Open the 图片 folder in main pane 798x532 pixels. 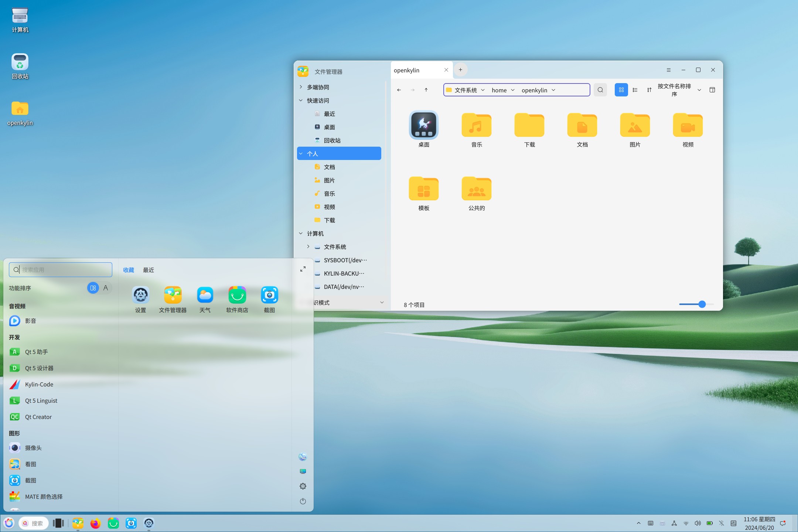tap(635, 129)
